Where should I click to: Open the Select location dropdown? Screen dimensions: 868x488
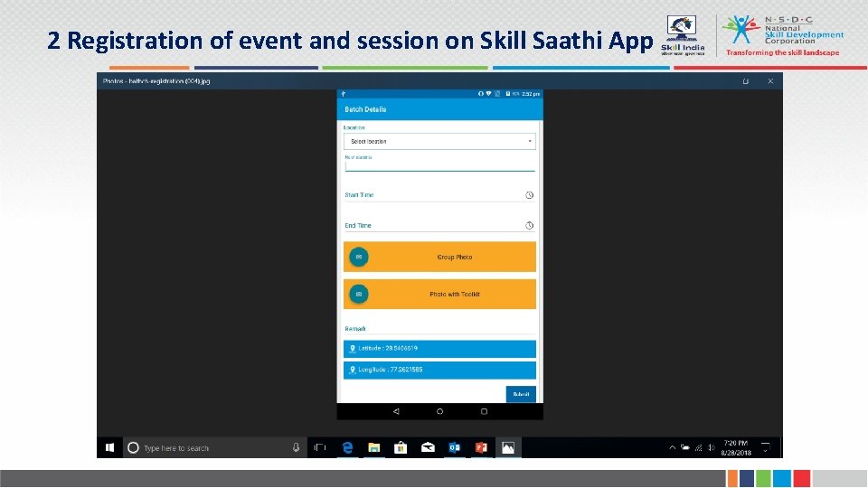439,141
